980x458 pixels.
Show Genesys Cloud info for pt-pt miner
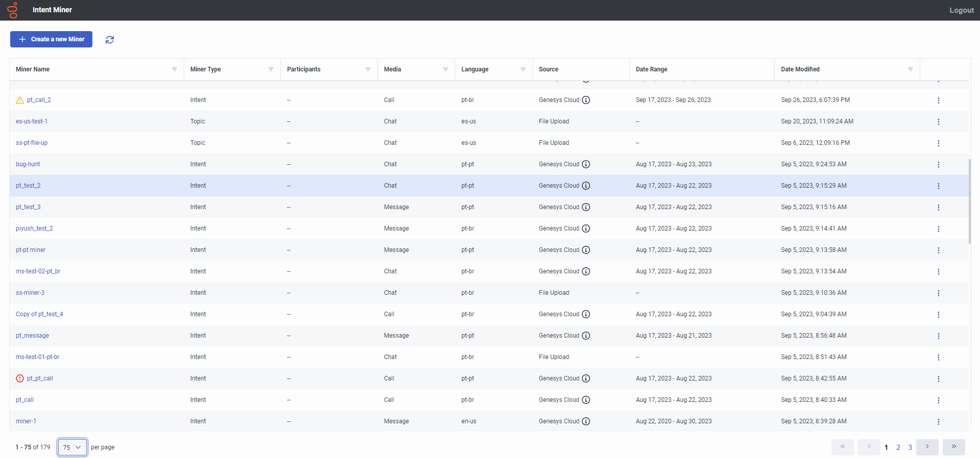click(x=586, y=250)
